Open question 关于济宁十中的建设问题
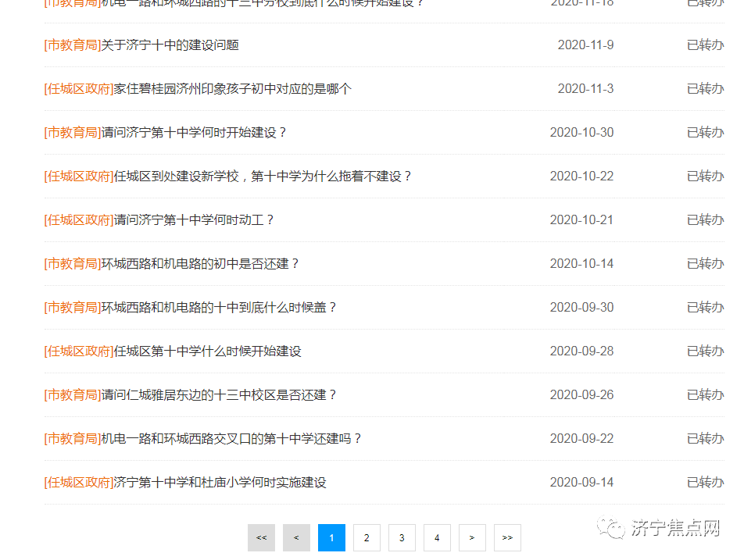This screenshot has height=560, width=744. pyautogui.click(x=169, y=45)
